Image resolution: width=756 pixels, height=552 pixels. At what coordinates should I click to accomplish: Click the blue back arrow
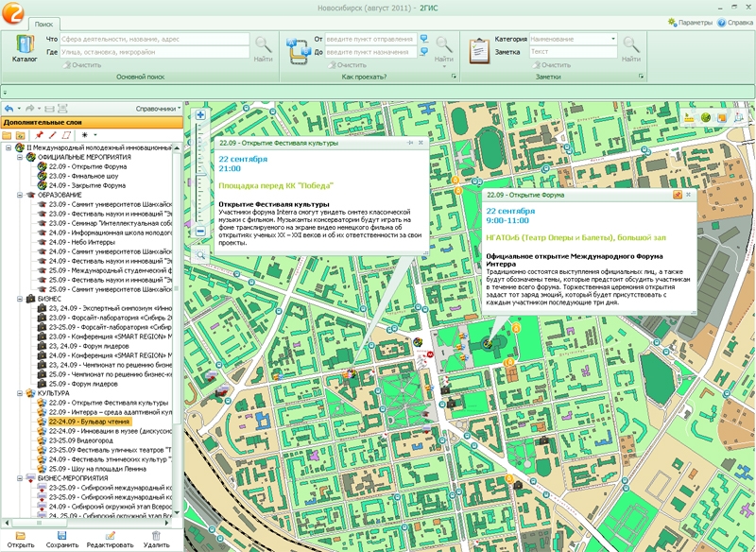pos(9,109)
